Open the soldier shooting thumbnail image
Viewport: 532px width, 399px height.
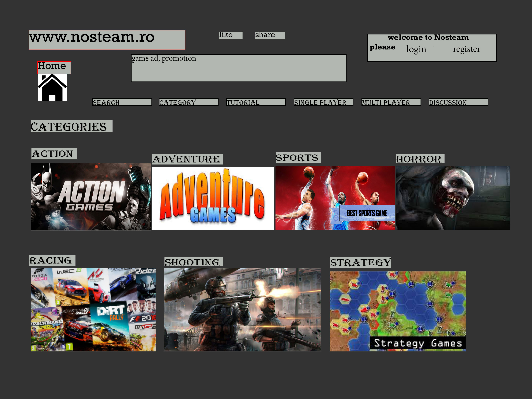pyautogui.click(x=242, y=310)
